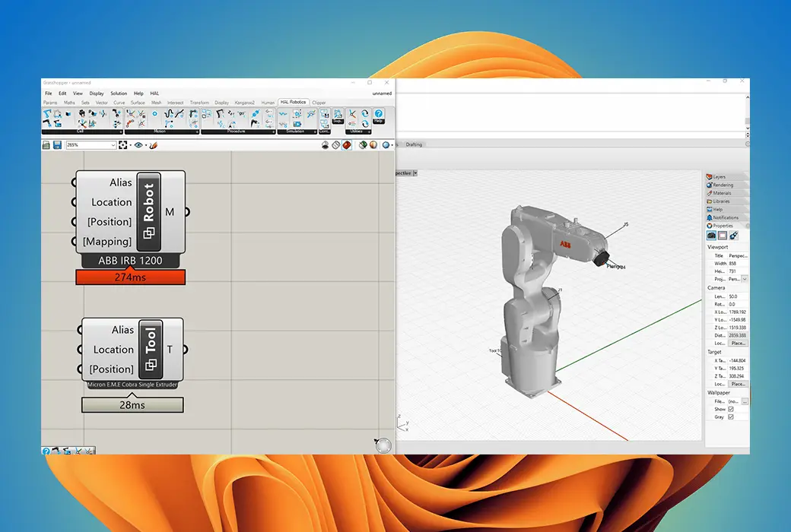Toggle the Gray wallpaper checkbox
The width and height of the screenshot is (791, 532).
[x=730, y=417]
